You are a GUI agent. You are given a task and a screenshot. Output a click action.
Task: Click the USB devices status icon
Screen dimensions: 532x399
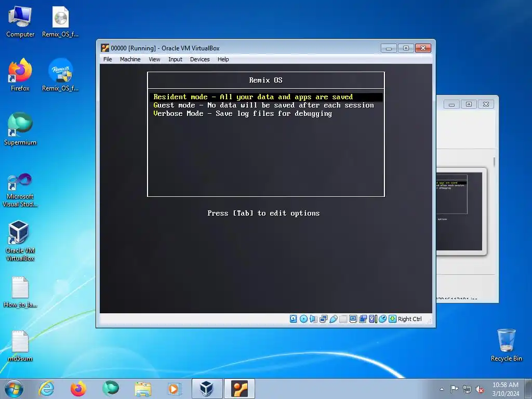333,319
